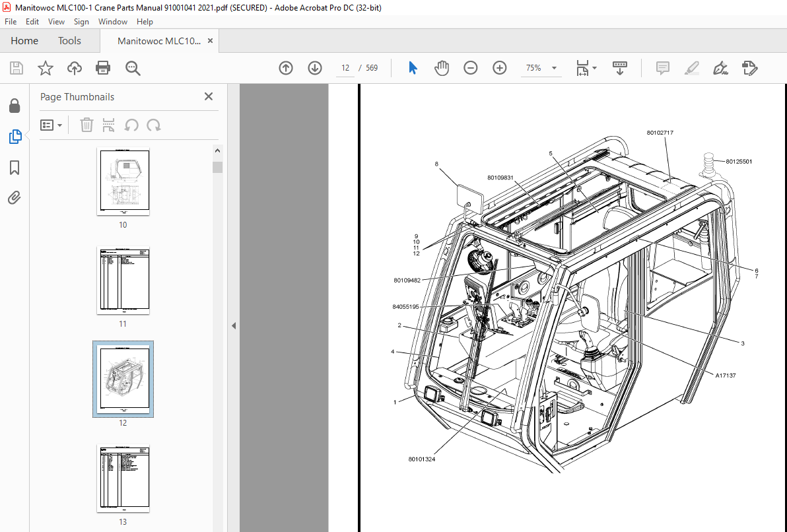Click the A17137 callout label
Image resolution: width=787 pixels, height=532 pixels.
tap(725, 376)
